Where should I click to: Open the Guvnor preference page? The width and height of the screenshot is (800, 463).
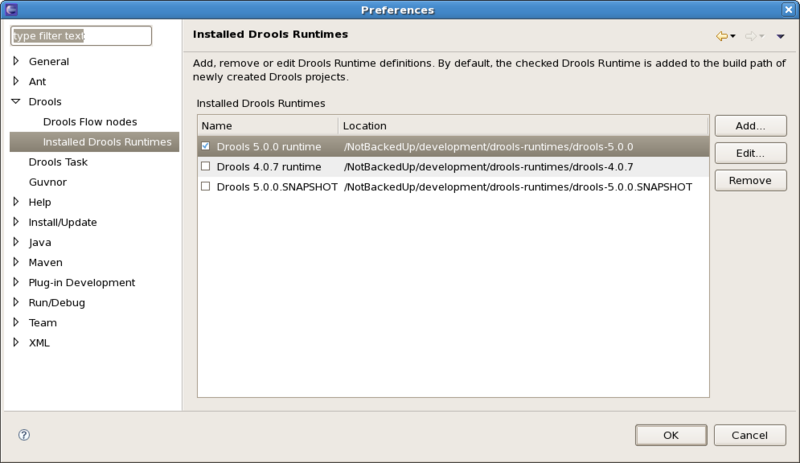(47, 182)
